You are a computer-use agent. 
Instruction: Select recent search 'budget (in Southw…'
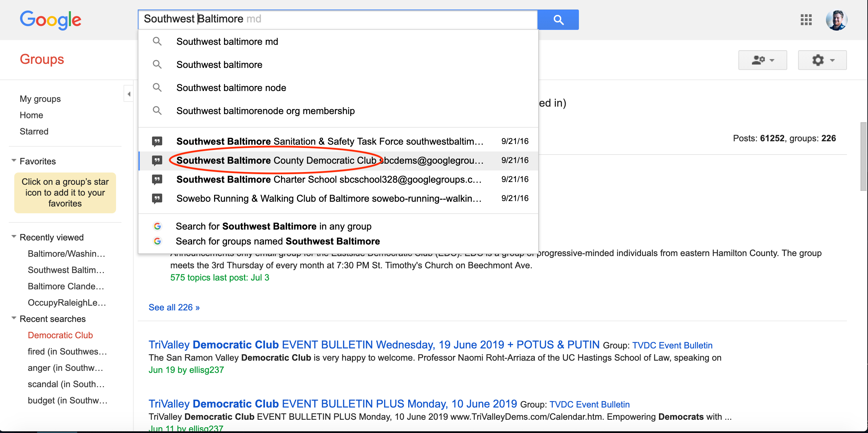tap(68, 400)
